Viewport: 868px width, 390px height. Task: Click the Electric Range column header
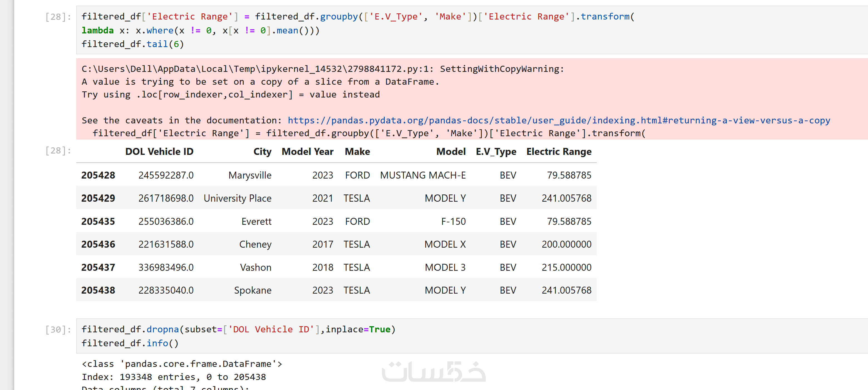[x=558, y=152]
